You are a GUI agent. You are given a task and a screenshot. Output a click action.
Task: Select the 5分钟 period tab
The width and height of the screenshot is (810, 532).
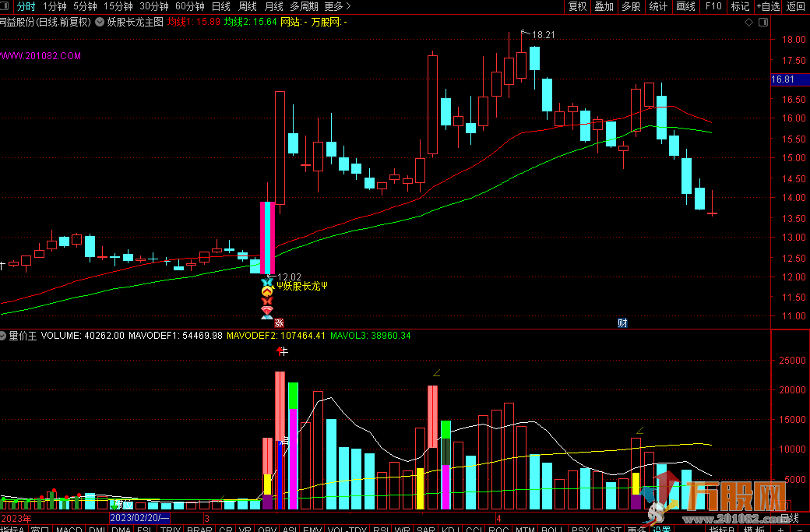(x=85, y=6)
